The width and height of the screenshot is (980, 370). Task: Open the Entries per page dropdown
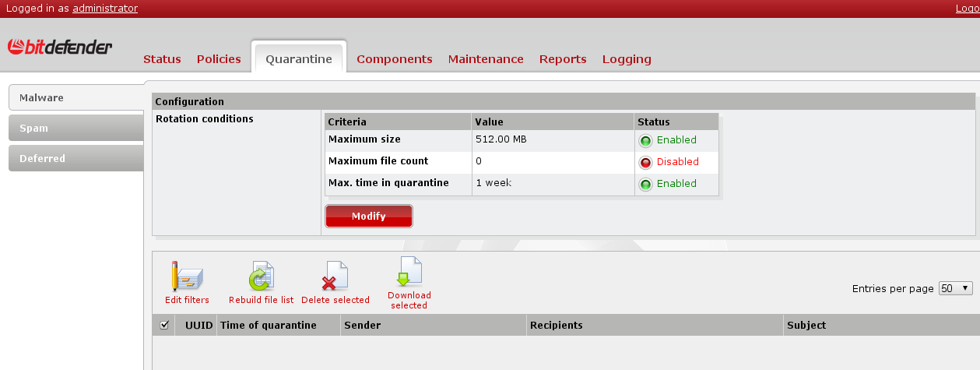pyautogui.click(x=956, y=288)
